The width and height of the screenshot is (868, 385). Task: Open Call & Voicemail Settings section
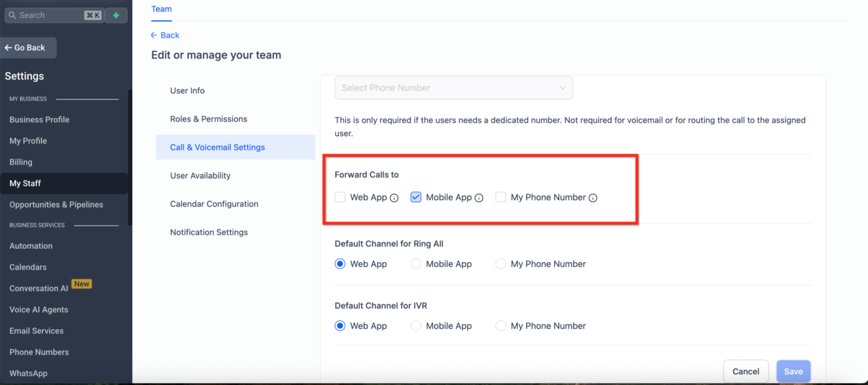236,147
